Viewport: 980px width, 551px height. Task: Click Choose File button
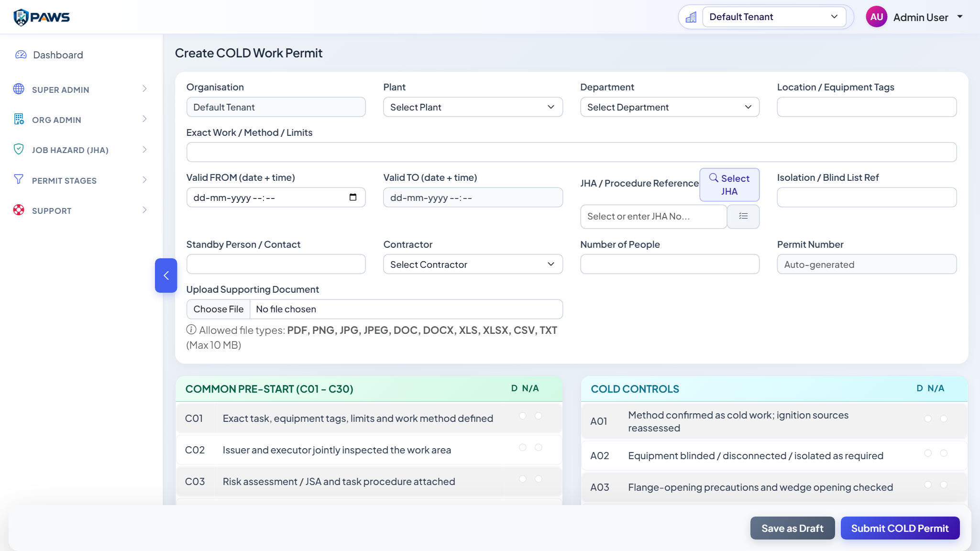219,309
